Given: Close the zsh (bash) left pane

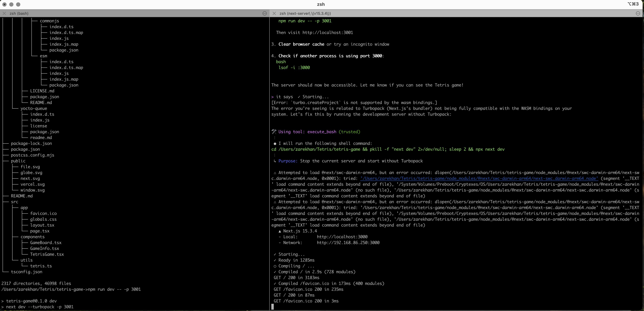Looking at the screenshot, I should point(4,14).
